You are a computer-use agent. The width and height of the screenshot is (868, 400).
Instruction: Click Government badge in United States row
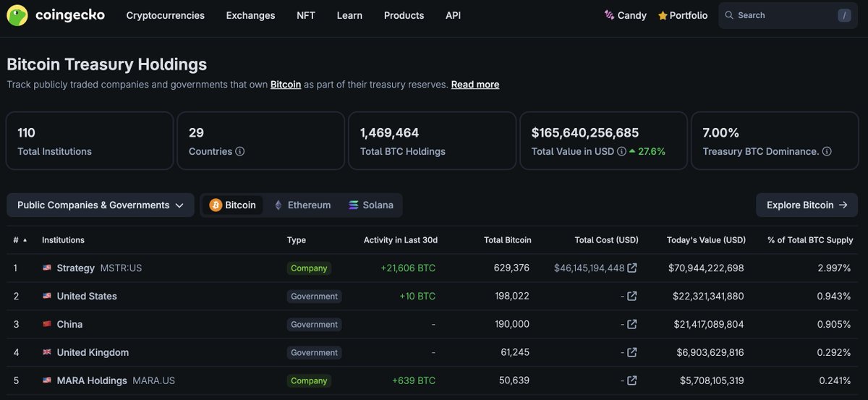click(314, 297)
